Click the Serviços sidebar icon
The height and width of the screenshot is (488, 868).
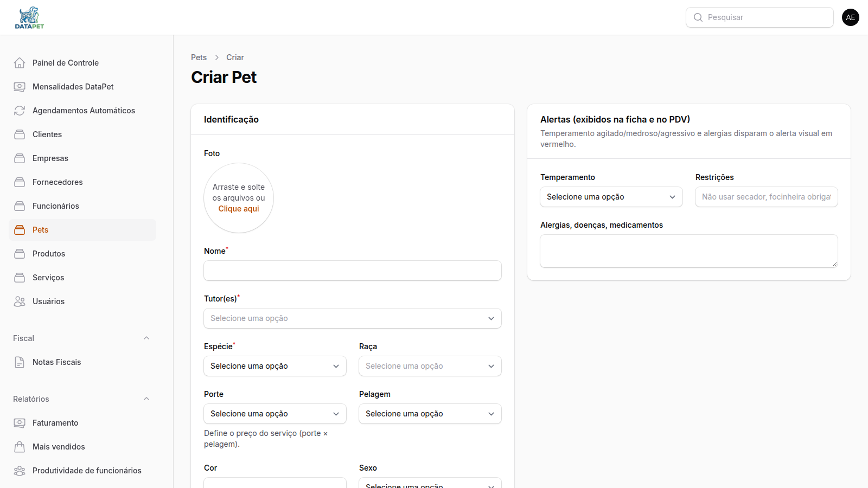click(x=20, y=278)
